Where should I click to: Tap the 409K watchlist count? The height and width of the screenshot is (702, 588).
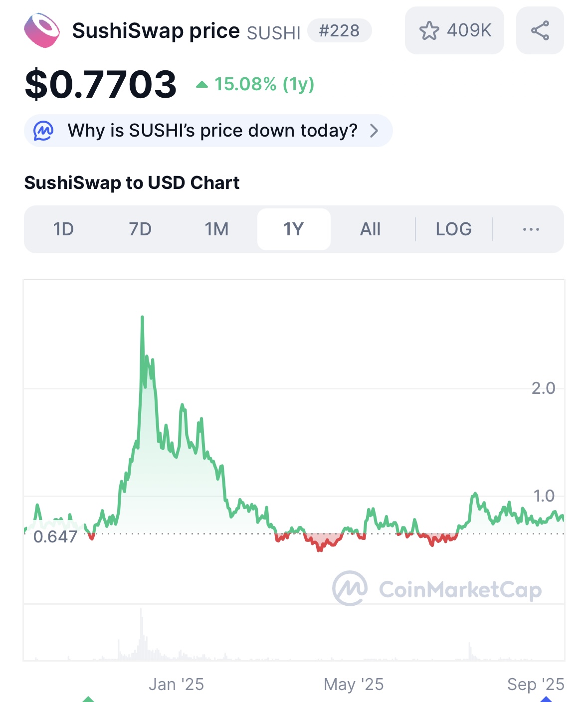coord(469,31)
